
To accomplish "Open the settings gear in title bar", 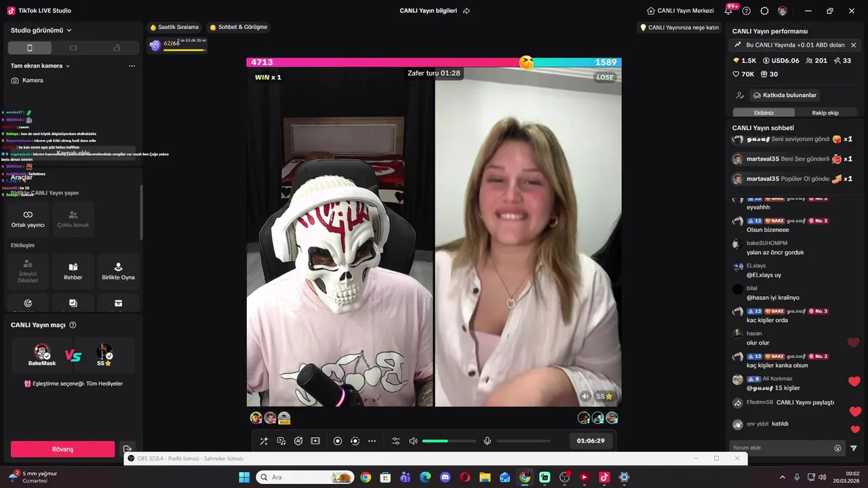I will pos(764,11).
